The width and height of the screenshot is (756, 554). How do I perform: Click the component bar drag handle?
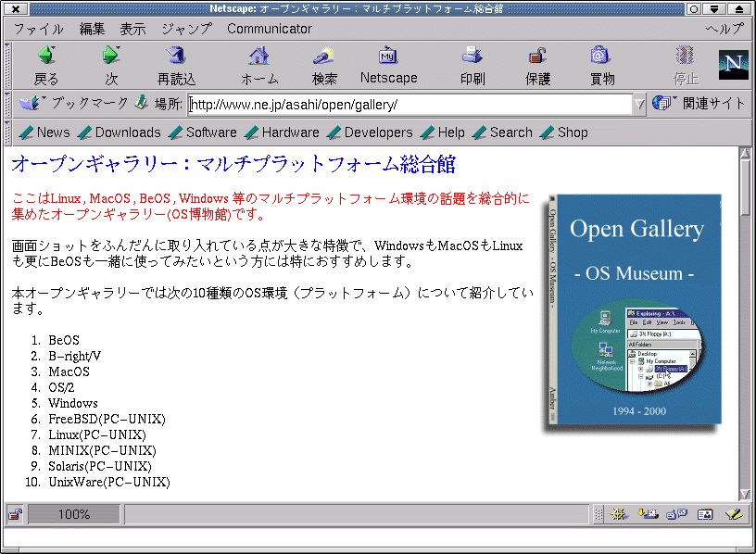598,514
